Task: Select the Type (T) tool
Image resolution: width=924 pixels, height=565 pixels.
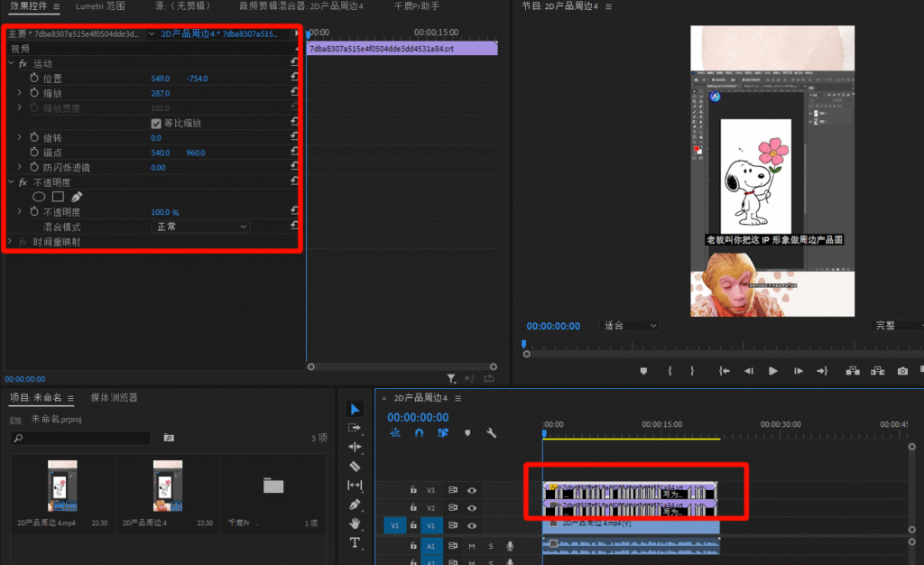Action: 355,542
